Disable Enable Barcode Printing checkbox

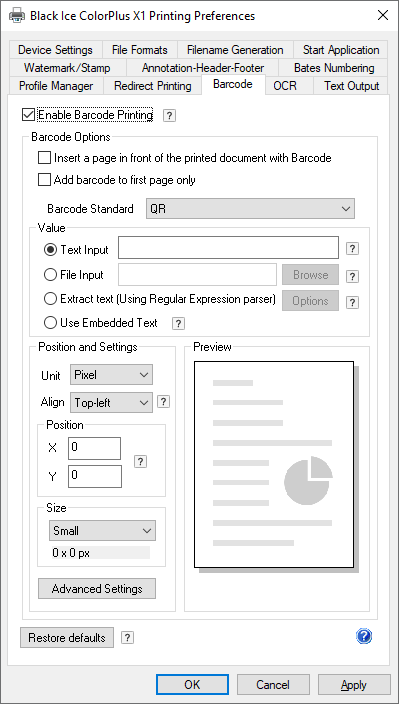click(28, 115)
